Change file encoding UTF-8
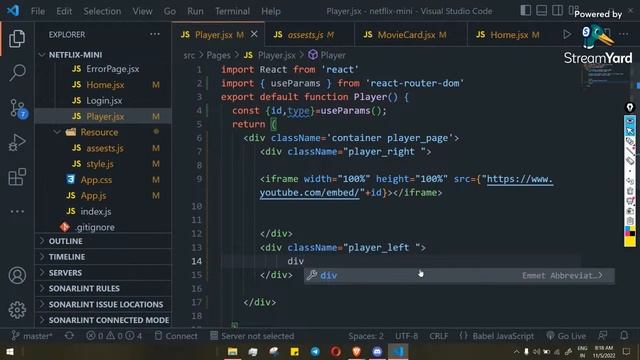Viewport: 640px width, 360px height. coord(406,336)
